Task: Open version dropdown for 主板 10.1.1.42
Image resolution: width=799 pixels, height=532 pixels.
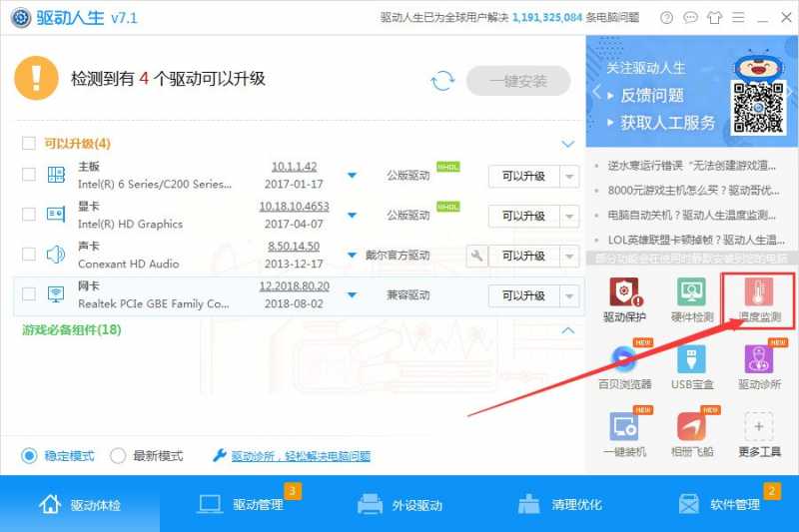Action: click(352, 175)
